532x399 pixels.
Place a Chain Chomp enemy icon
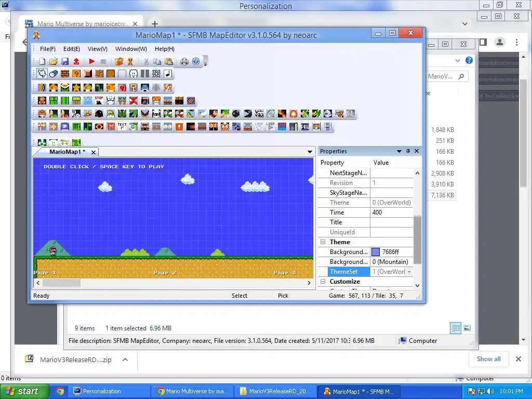(x=248, y=114)
